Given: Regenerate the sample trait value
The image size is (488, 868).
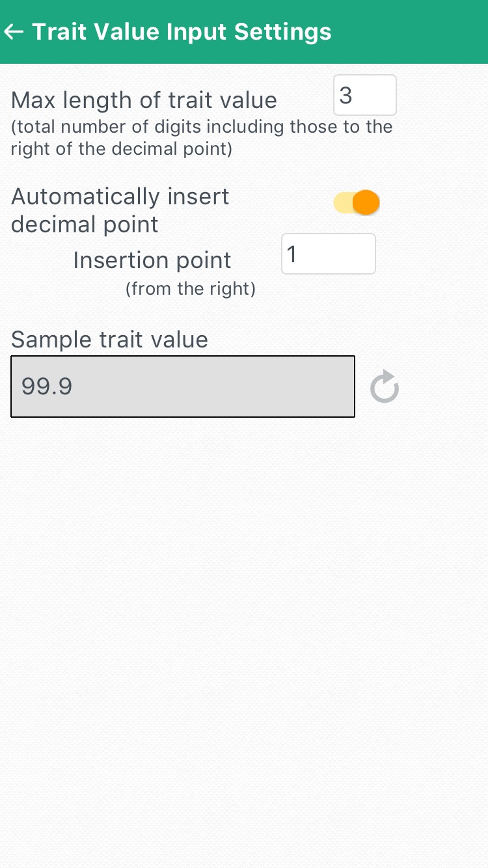Looking at the screenshot, I should [384, 387].
